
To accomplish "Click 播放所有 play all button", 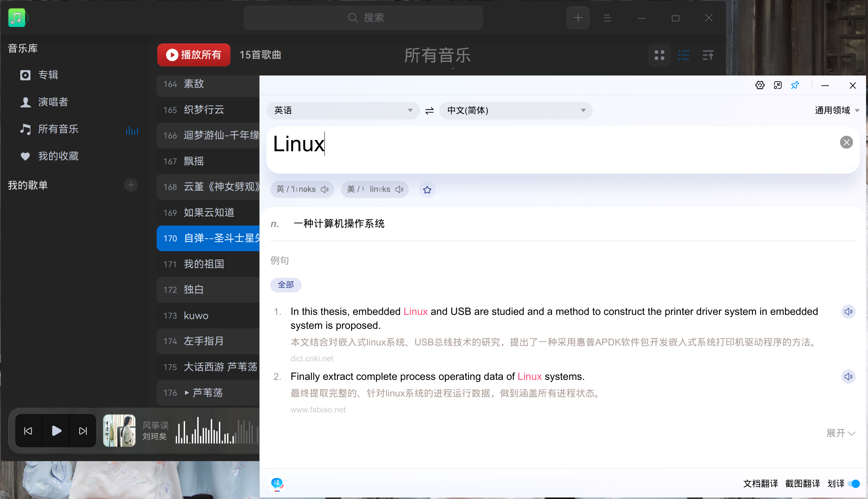I will (x=194, y=55).
